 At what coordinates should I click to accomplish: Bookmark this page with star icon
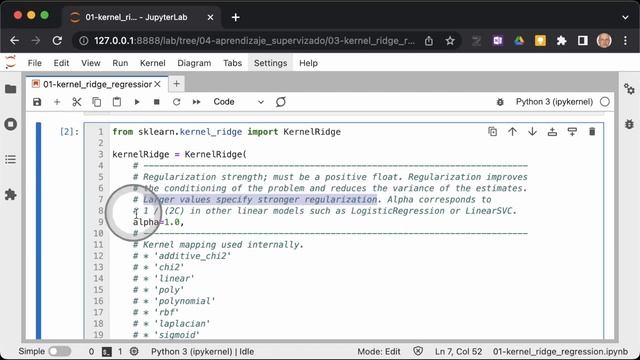tap(450, 41)
